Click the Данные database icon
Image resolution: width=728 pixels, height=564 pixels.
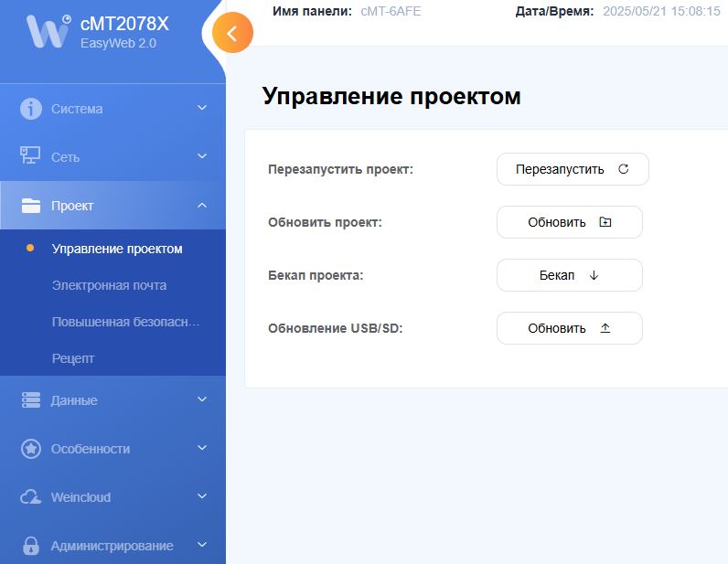click(x=31, y=400)
